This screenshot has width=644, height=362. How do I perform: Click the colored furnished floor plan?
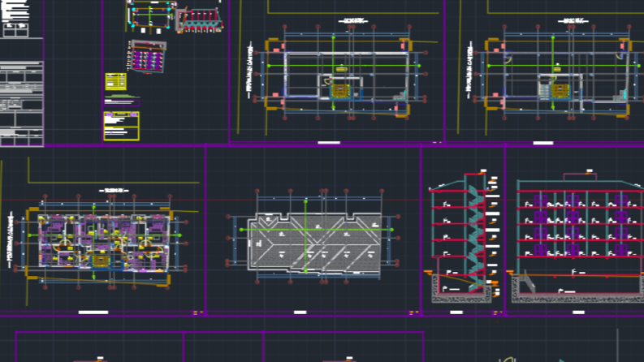click(103, 241)
